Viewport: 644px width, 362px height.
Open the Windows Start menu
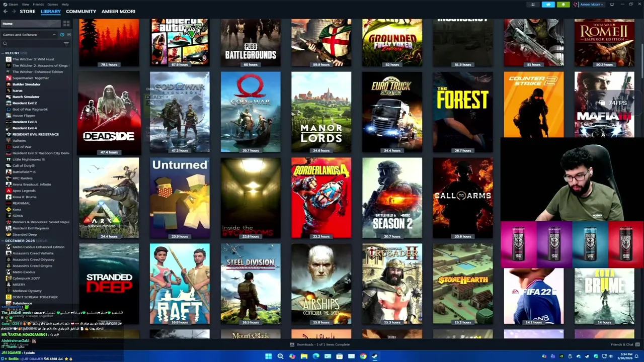(x=269, y=356)
